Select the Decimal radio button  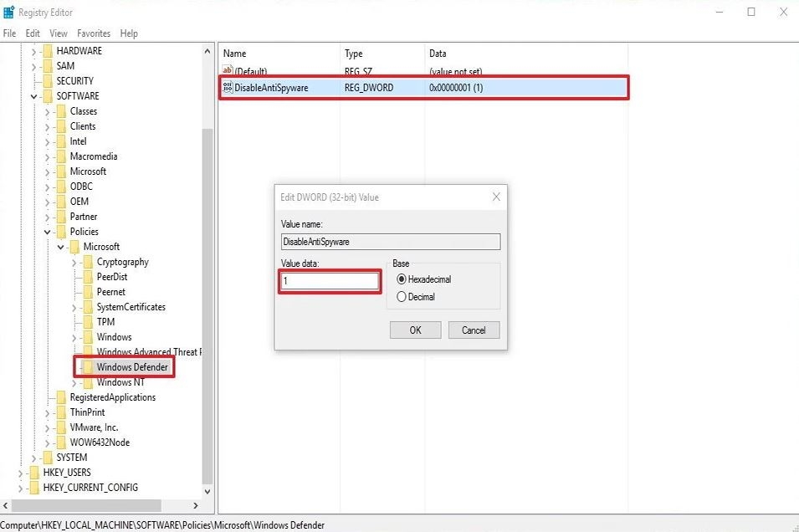click(x=402, y=296)
